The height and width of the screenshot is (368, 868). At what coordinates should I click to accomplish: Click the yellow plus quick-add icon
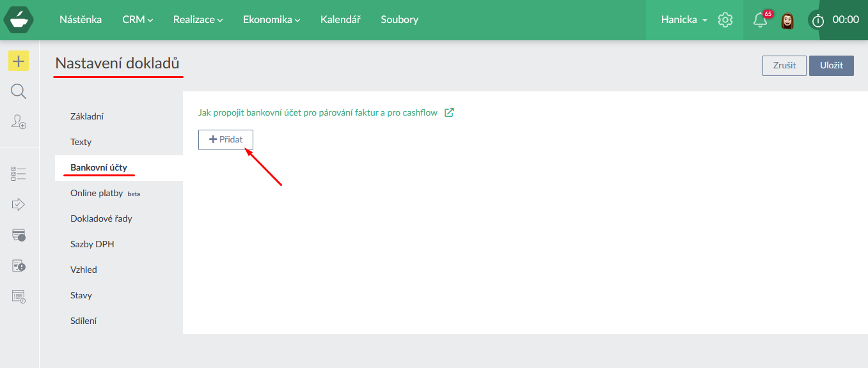(19, 61)
